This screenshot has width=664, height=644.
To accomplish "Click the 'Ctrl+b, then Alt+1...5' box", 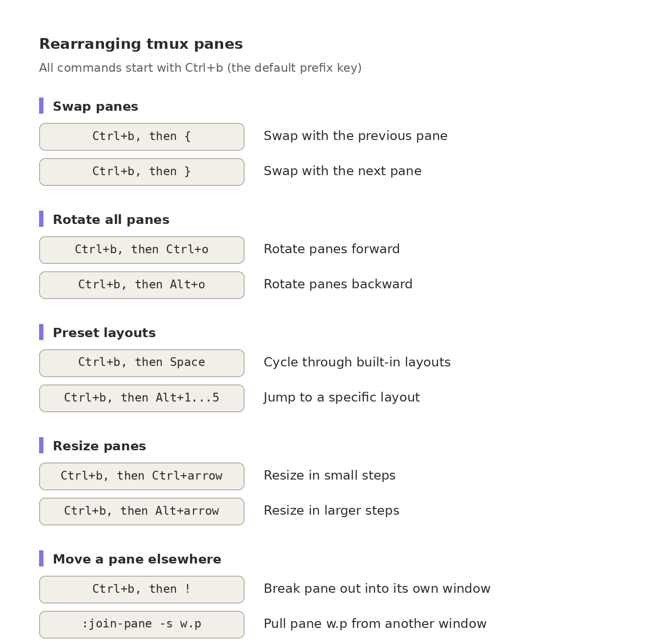I will (142, 398).
